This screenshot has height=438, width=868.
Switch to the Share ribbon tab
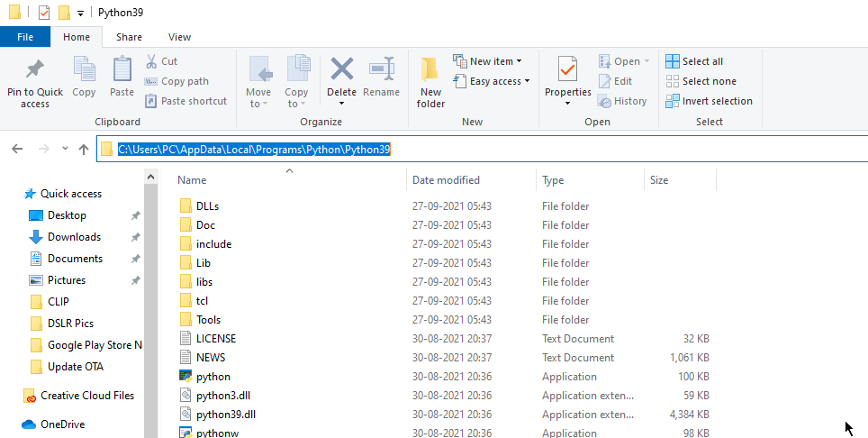(129, 37)
